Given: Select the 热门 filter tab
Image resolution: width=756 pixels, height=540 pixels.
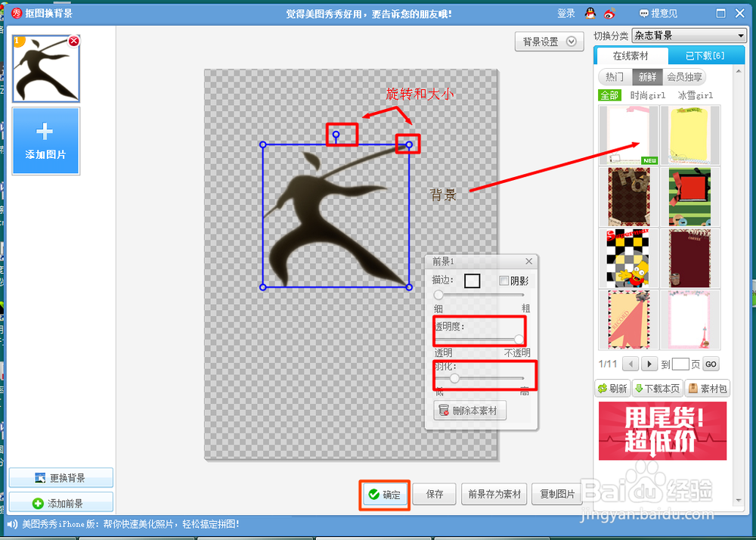Looking at the screenshot, I should (614, 76).
